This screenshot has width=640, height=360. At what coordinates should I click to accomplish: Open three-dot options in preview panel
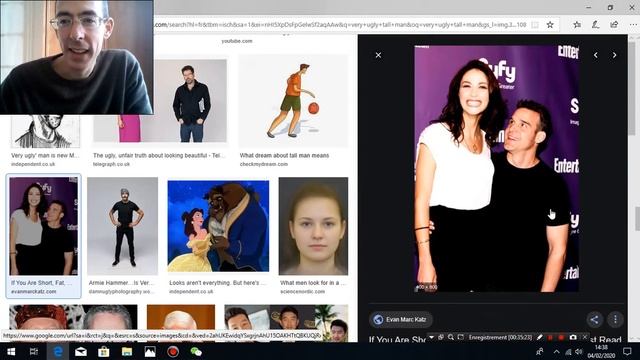coord(616,319)
